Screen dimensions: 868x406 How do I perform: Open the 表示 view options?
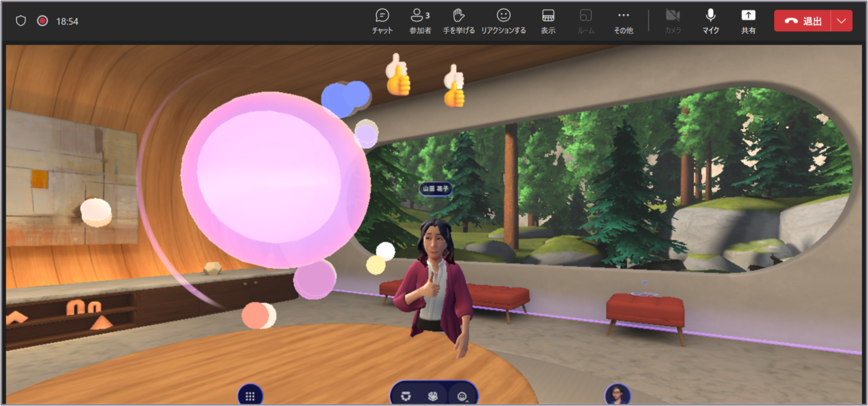pos(548,21)
